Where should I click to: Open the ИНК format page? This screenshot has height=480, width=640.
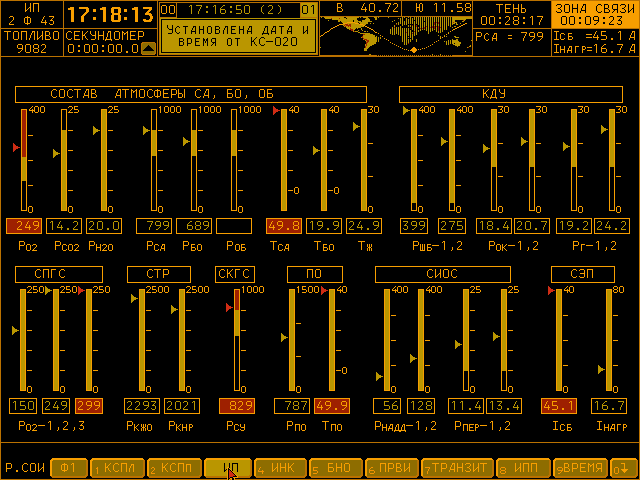280,467
